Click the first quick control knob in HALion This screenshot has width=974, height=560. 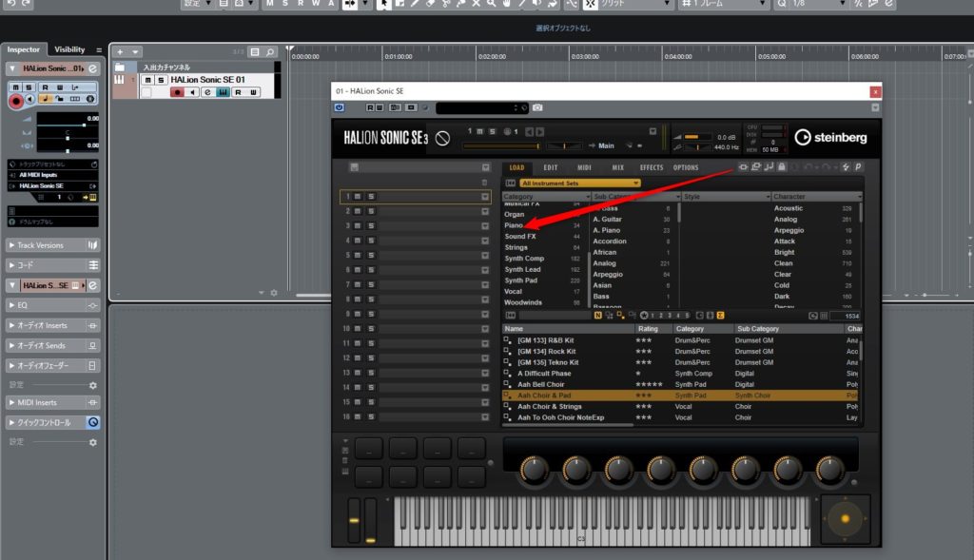pos(534,470)
